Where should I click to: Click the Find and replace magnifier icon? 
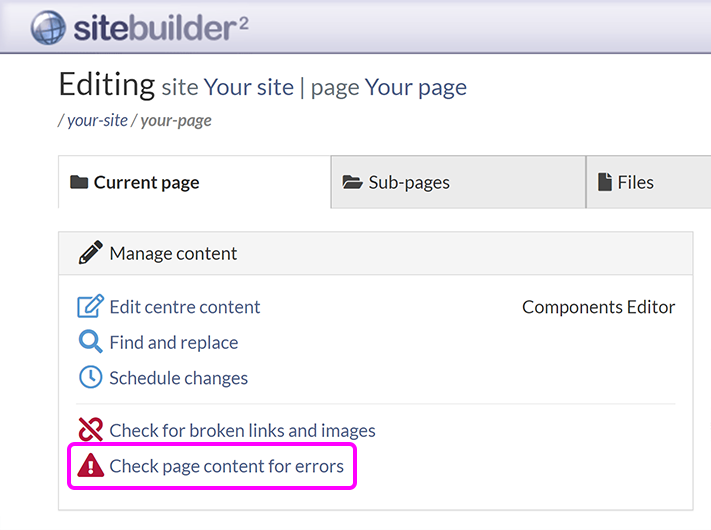[90, 342]
